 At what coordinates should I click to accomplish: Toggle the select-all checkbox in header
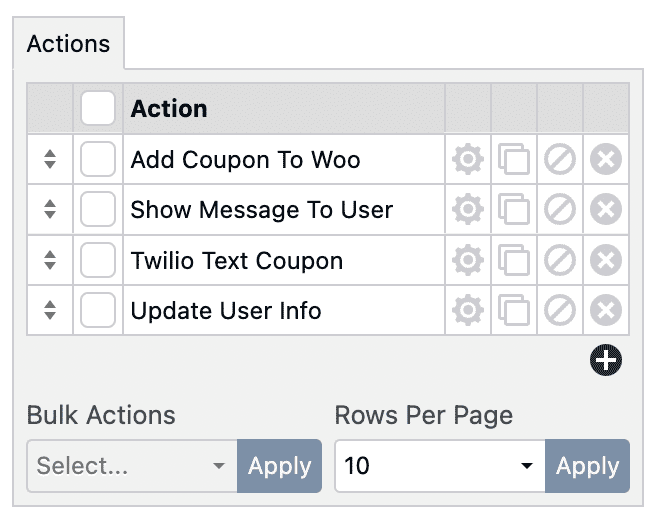click(98, 108)
